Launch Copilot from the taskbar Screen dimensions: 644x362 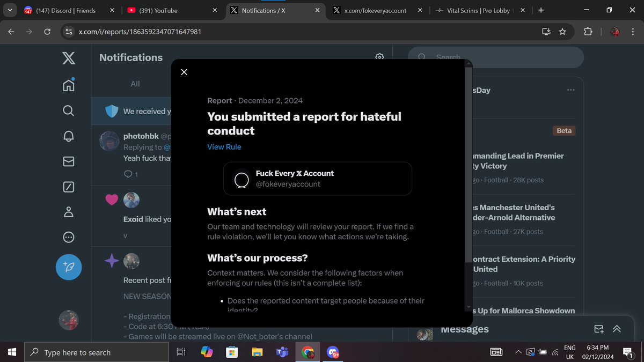[x=206, y=352]
